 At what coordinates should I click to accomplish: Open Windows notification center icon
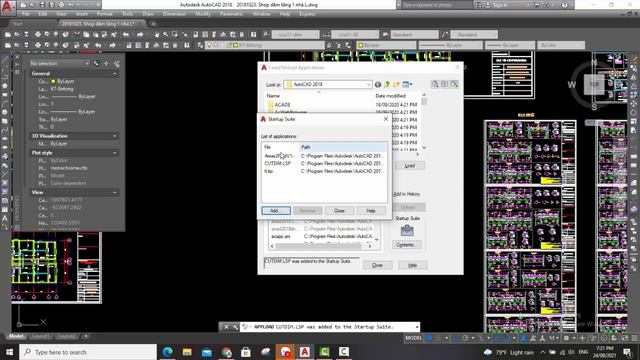point(627,352)
